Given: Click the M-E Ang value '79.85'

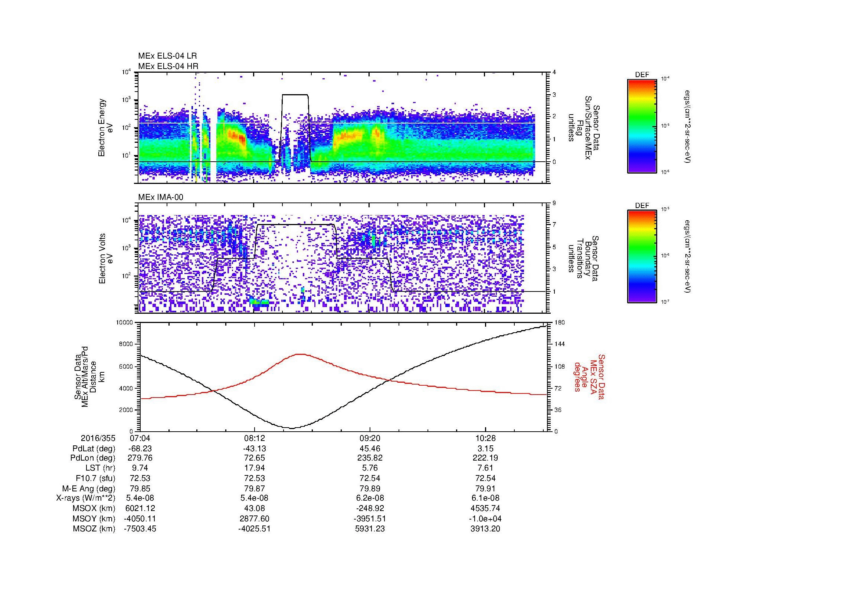Looking at the screenshot, I should [x=140, y=489].
